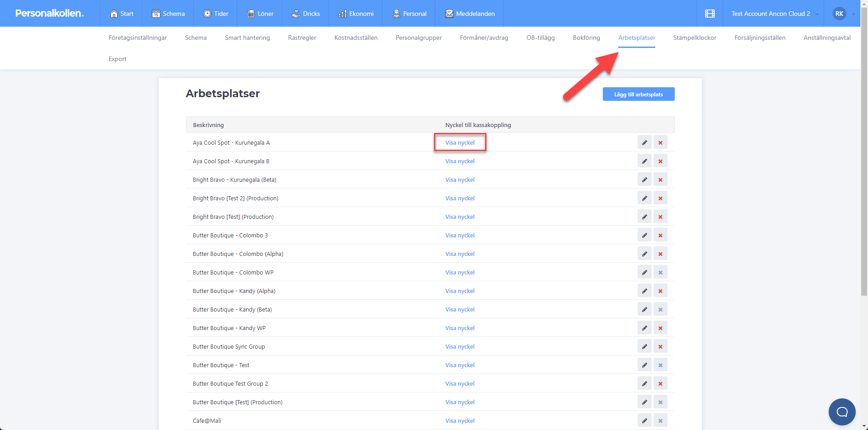868x430 pixels.
Task: Show key for Bright Bravo [Test] (Production)
Action: click(460, 217)
